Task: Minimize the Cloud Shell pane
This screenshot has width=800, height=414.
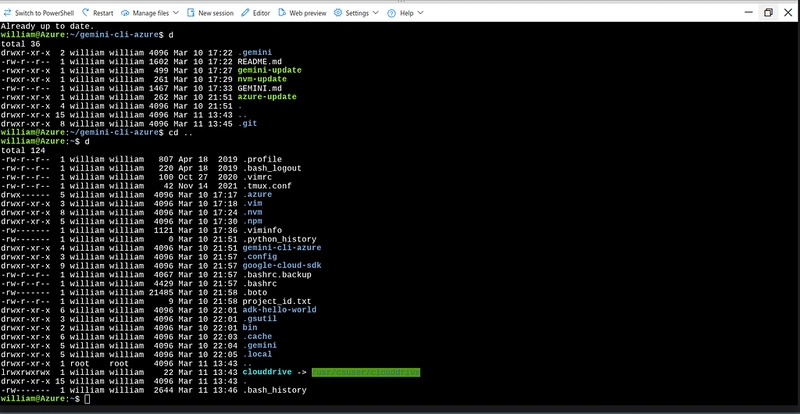Action: click(742, 12)
